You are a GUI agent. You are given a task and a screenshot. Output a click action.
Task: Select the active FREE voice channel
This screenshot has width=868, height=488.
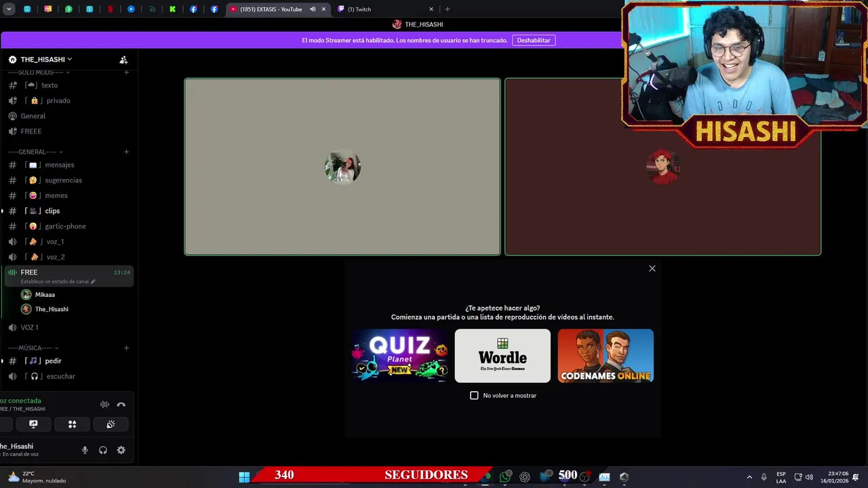68,275
